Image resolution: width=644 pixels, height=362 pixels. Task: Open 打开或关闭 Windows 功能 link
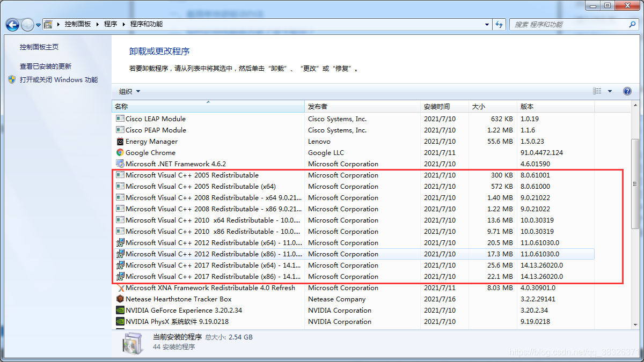[x=59, y=80]
